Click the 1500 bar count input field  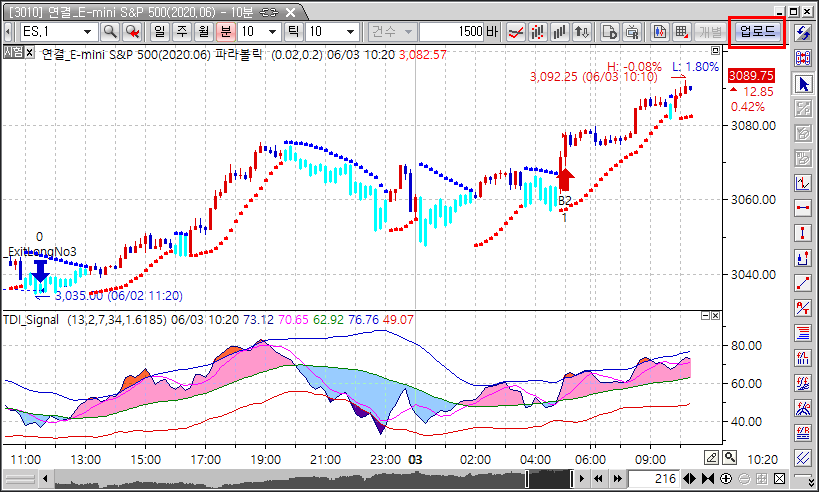click(x=451, y=32)
